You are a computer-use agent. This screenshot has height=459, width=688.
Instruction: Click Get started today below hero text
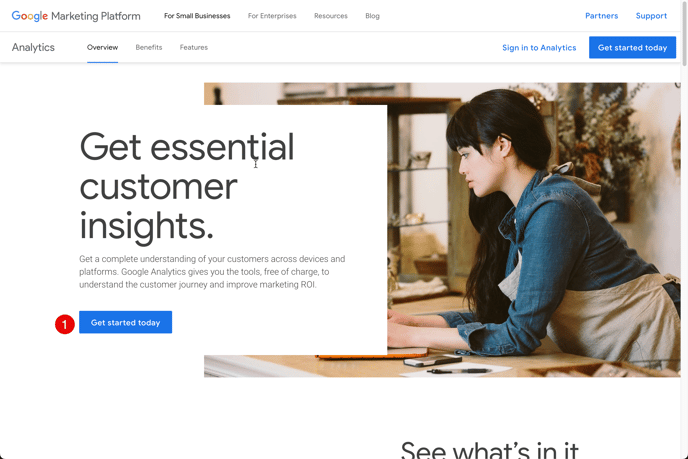pos(125,322)
